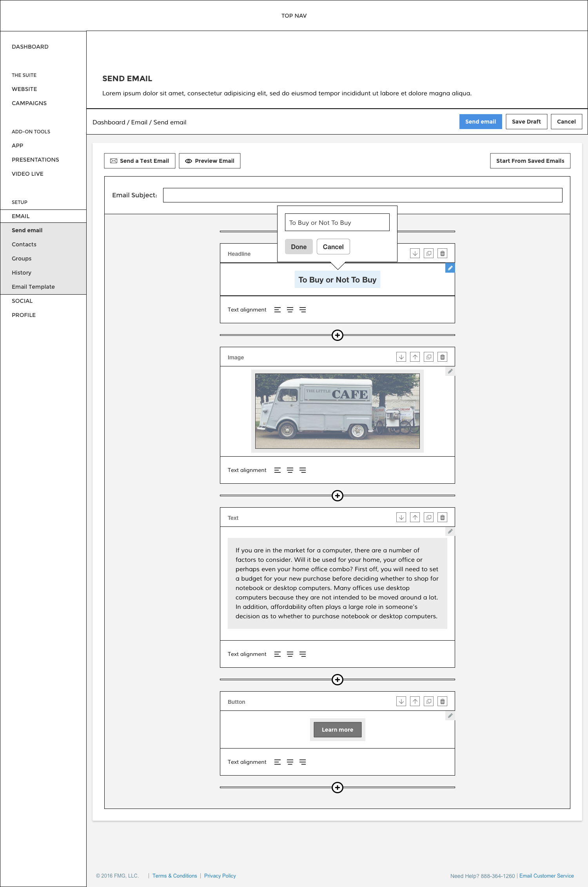The width and height of the screenshot is (588, 887).
Task: Expand the SOCIAL sidebar section
Action: (x=22, y=301)
